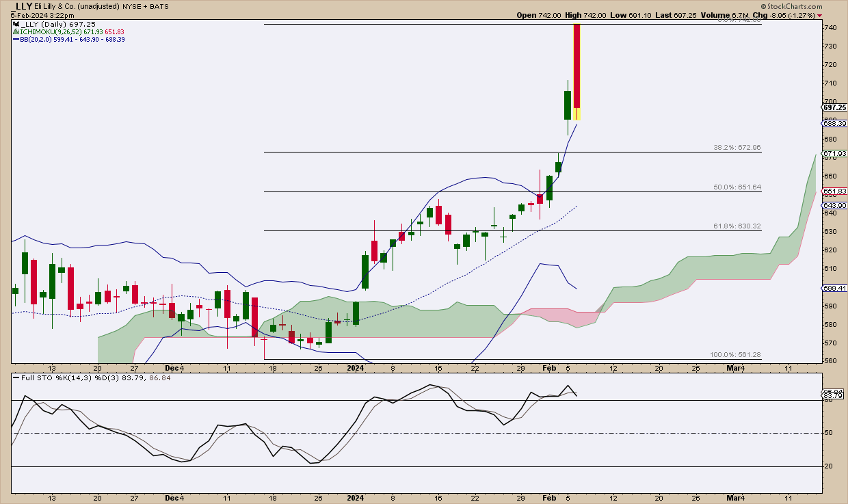Click the candlestick icon beside the _LLY (Daily) legend
Image resolution: width=848 pixels, height=504 pixels.
tap(14, 23)
